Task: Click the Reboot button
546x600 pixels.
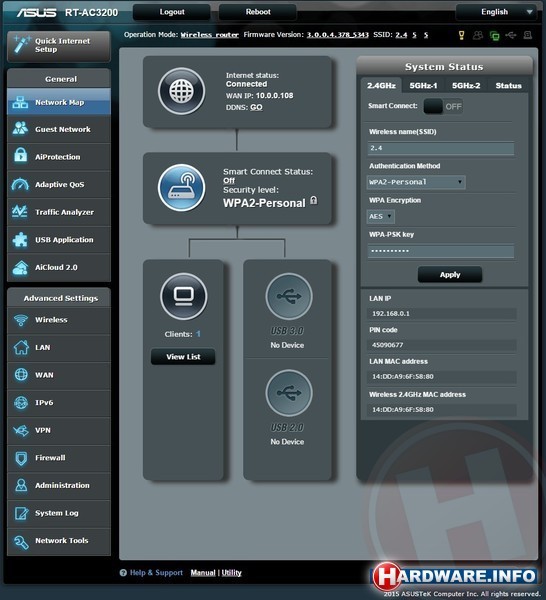Action: point(258,12)
